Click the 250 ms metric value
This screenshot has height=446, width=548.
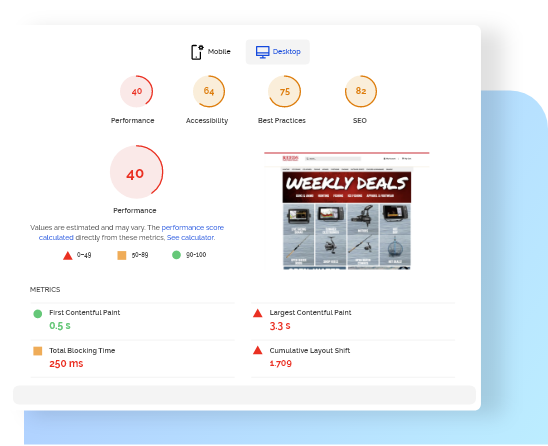click(66, 364)
